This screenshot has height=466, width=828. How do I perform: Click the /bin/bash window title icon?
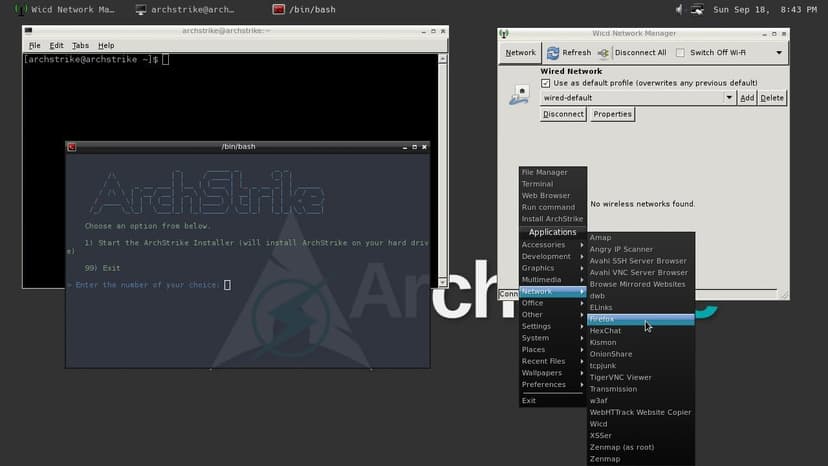point(72,147)
